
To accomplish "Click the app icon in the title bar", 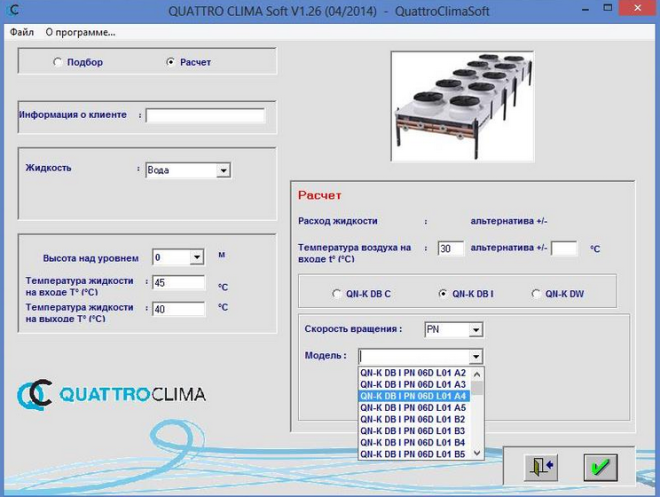I will pyautogui.click(x=13, y=10).
